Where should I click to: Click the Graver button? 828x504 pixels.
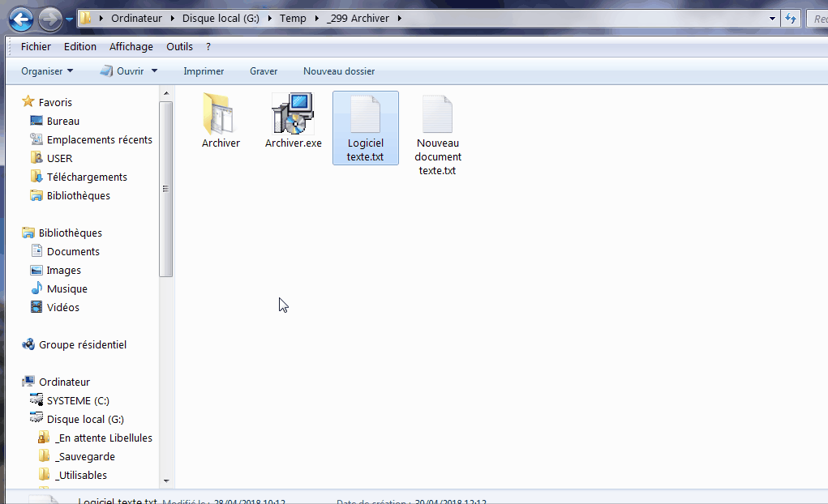263,71
